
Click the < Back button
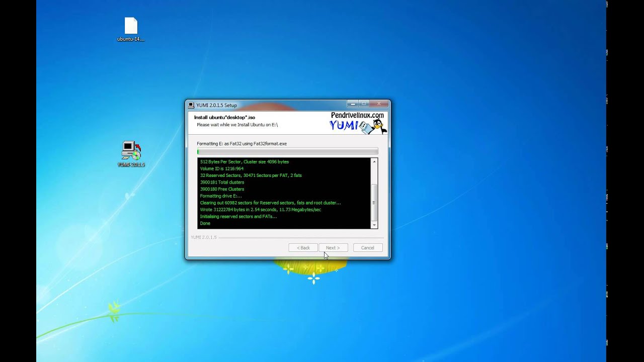303,247
